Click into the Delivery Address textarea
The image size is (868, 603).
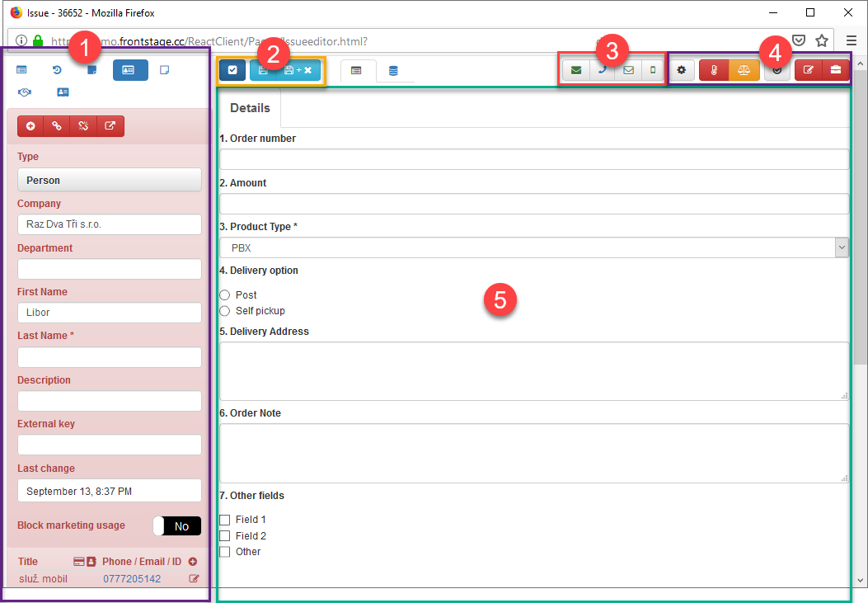pyautogui.click(x=534, y=371)
